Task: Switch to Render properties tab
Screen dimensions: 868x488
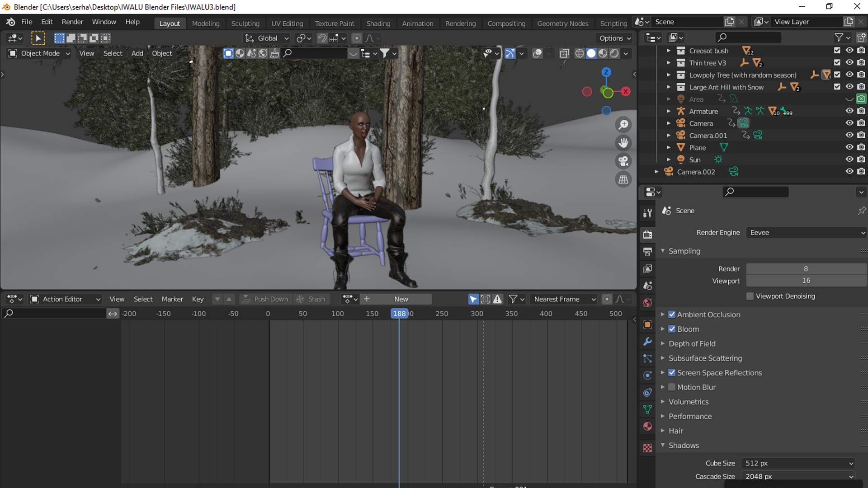Action: pos(647,234)
